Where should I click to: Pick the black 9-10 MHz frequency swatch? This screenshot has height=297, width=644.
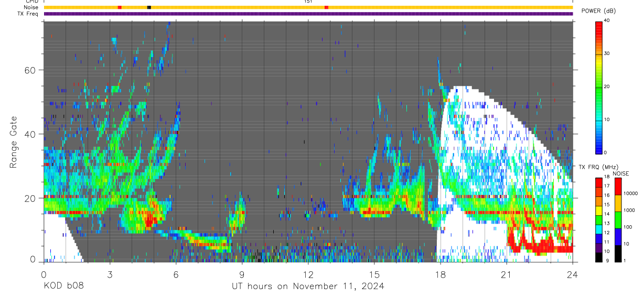click(598, 257)
